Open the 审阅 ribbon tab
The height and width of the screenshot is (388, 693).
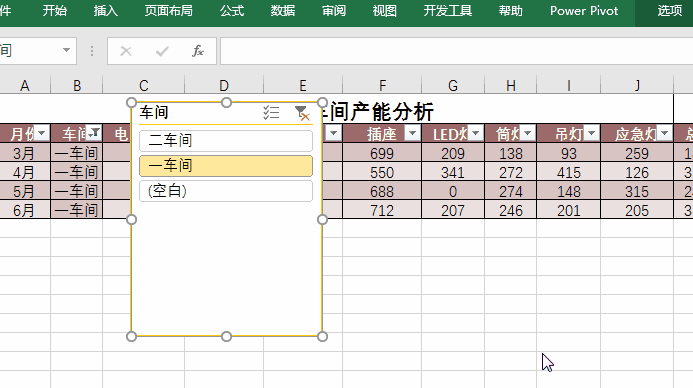[x=334, y=11]
